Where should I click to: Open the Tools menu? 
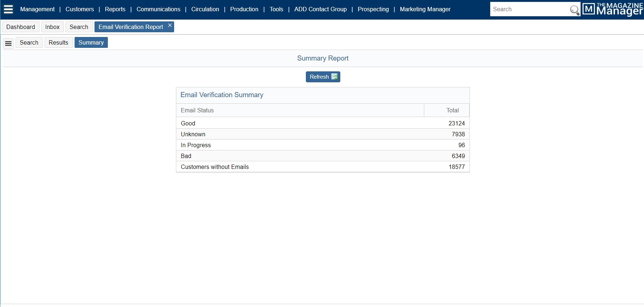click(x=276, y=9)
